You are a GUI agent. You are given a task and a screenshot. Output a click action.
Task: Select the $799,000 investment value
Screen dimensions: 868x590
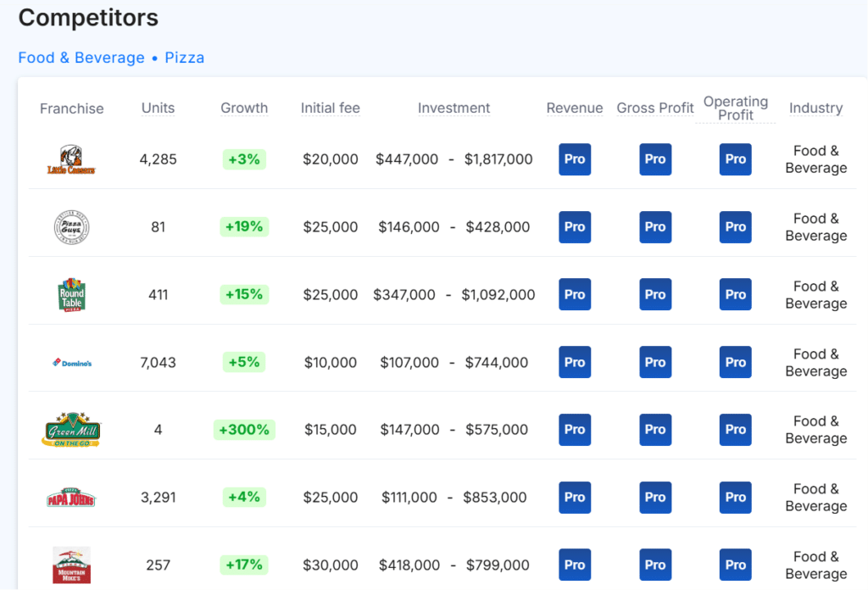498,565
